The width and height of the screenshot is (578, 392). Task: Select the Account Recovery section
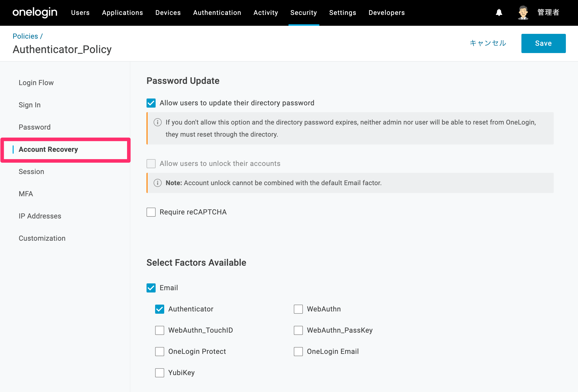pos(48,150)
